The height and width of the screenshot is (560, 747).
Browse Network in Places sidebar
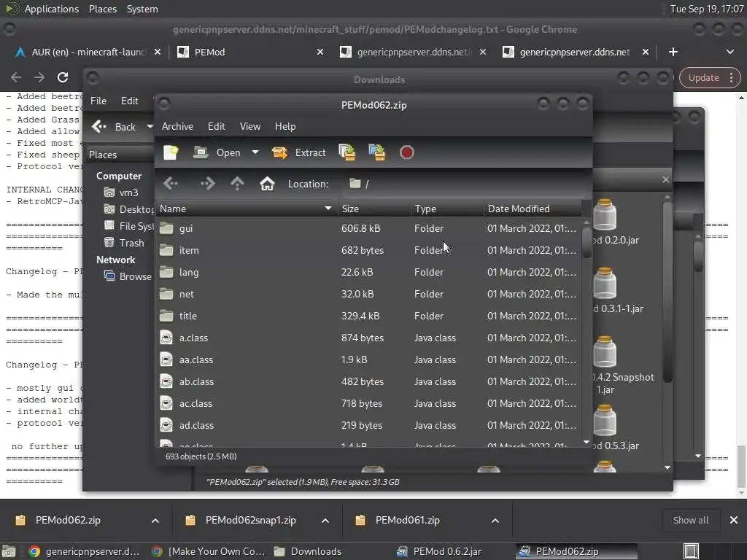pyautogui.click(x=128, y=276)
